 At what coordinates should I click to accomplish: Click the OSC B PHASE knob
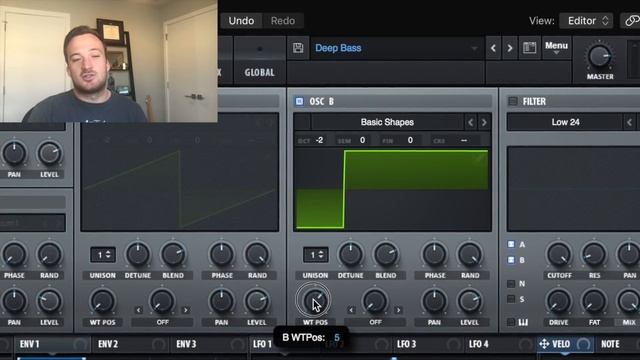click(x=434, y=254)
